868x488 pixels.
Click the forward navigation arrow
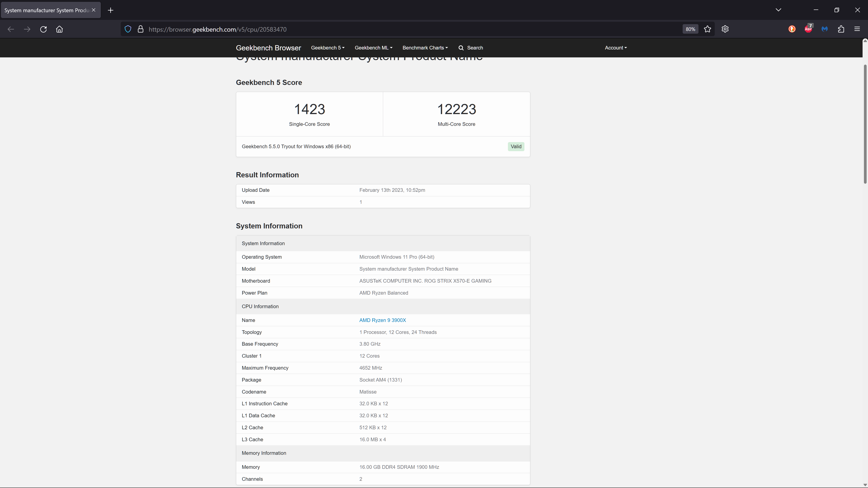[27, 29]
